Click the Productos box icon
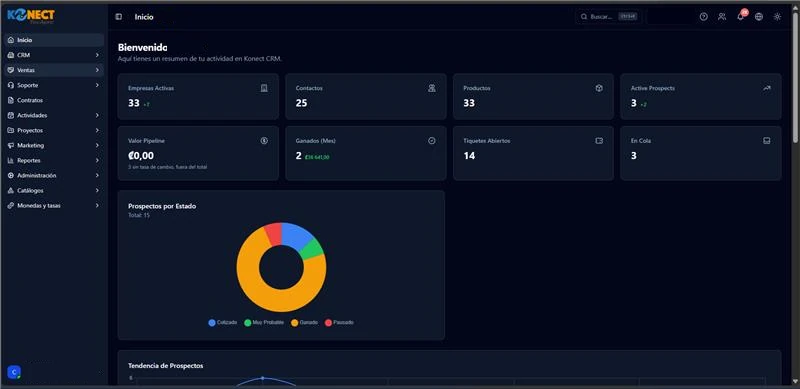 [599, 88]
